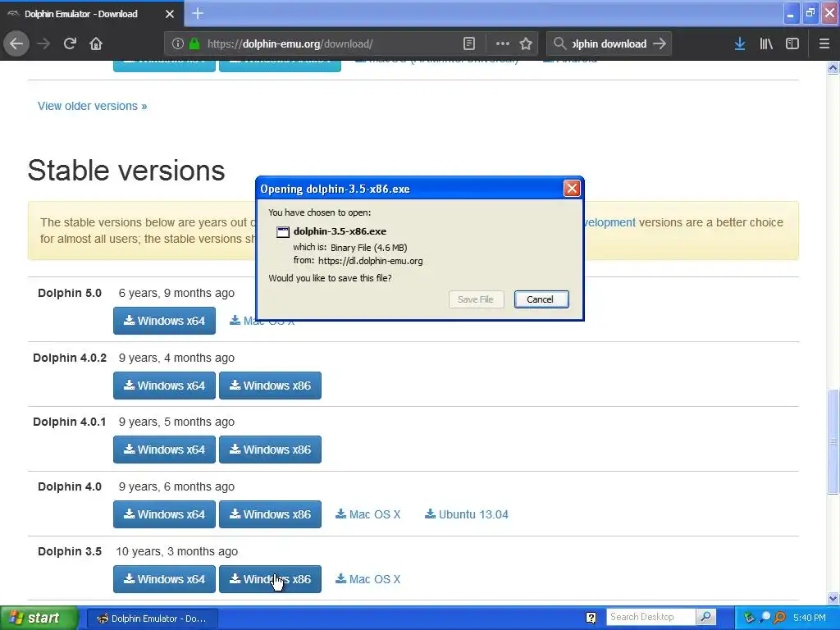Click the orange magnifier system tray icon
This screenshot has height=630, width=840.
point(779,618)
